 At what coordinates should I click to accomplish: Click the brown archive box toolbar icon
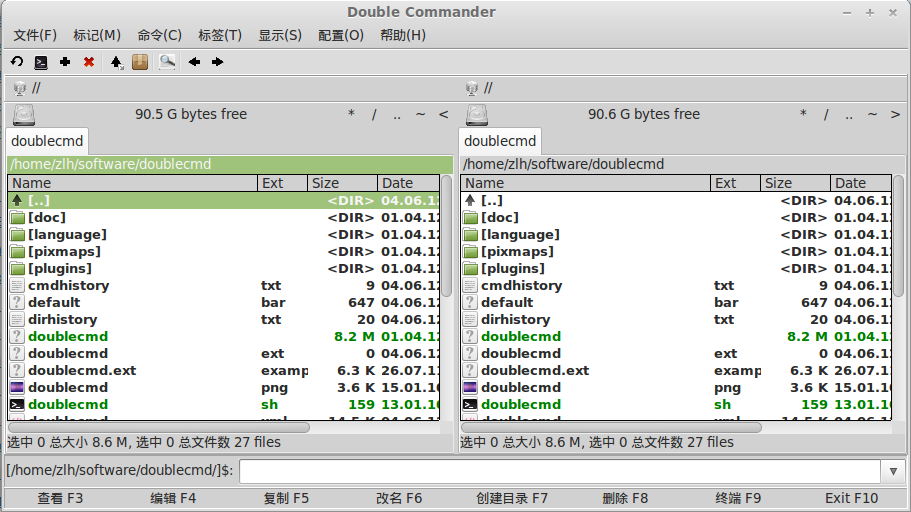pos(140,62)
